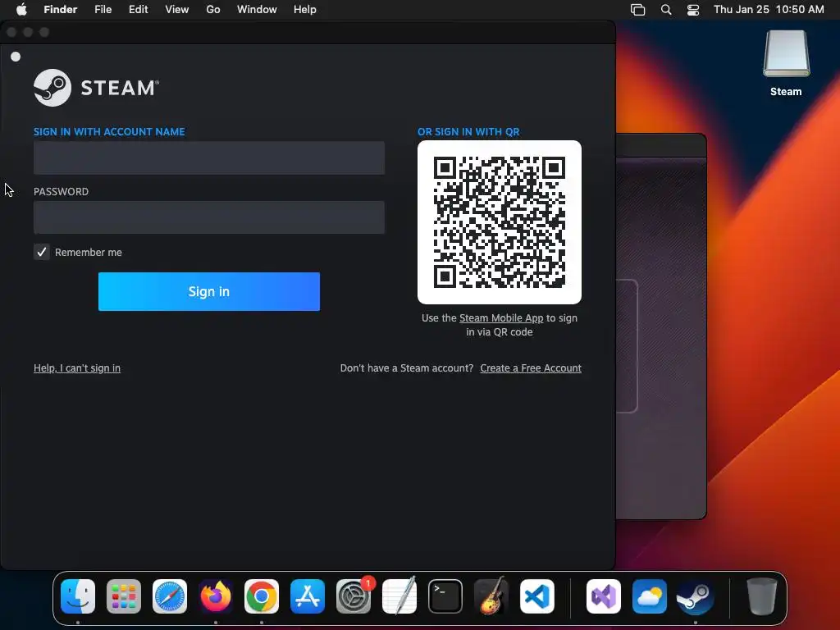
Task: Open Spotlight search in menu bar
Action: point(666,10)
